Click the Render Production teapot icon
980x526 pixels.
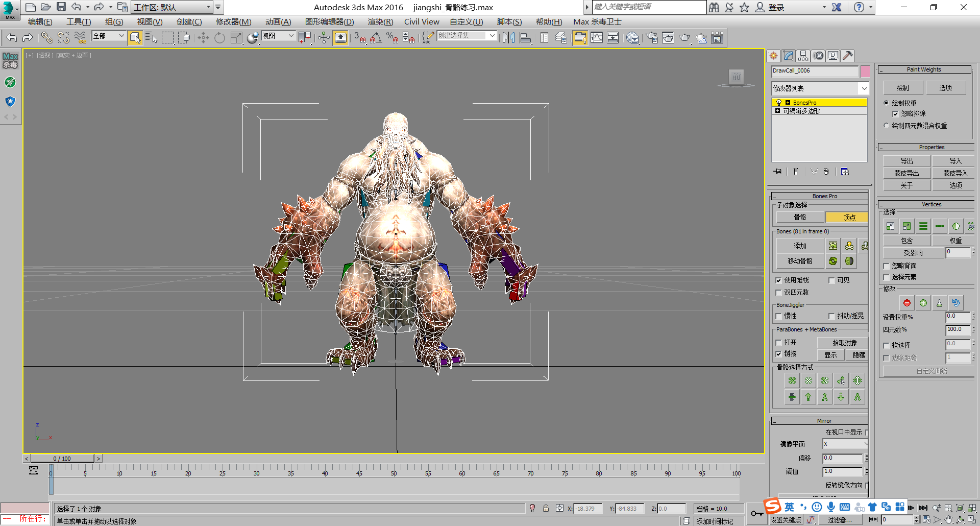point(684,37)
